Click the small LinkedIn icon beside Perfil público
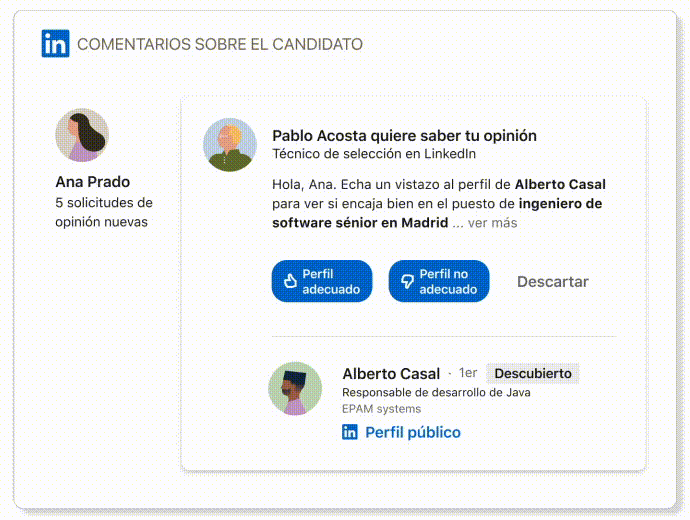This screenshot has height=520, width=690. tap(350, 432)
